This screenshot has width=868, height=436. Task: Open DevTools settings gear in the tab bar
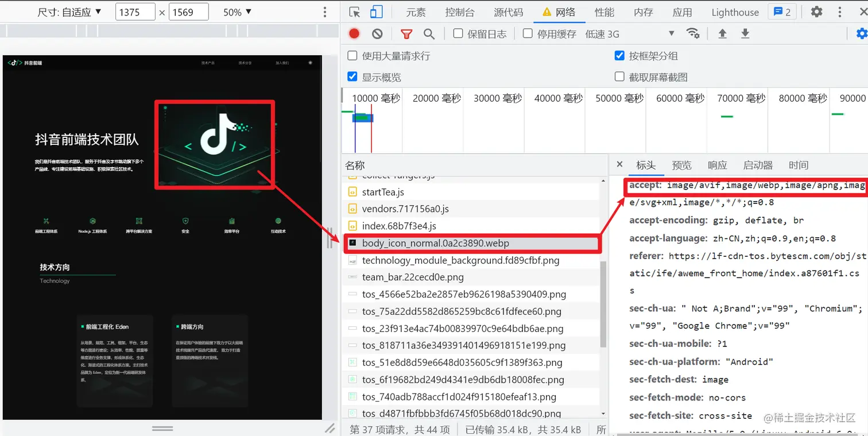816,12
